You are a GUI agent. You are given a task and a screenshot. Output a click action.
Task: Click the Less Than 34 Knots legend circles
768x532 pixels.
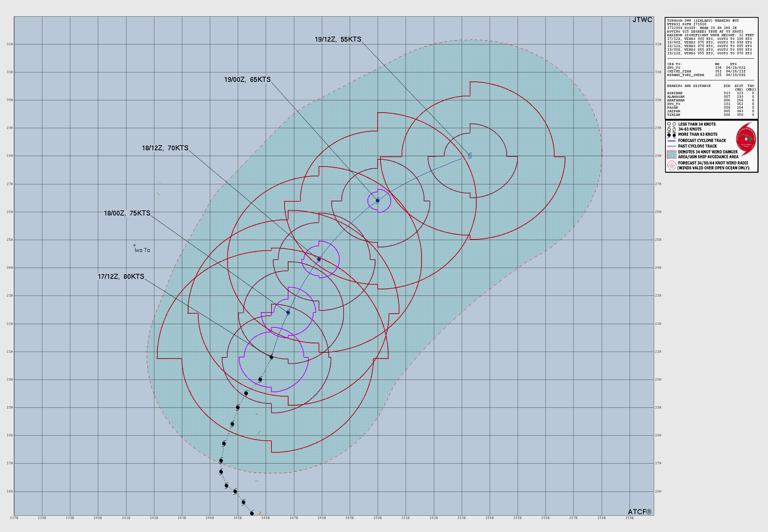click(x=671, y=124)
